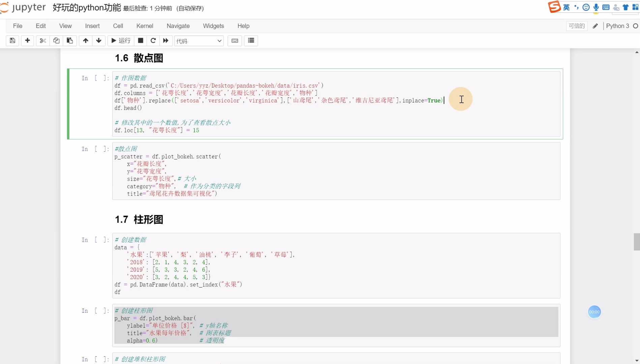Restart the kernel with the circular arrow icon
This screenshot has height=364, width=640.
[x=153, y=40]
